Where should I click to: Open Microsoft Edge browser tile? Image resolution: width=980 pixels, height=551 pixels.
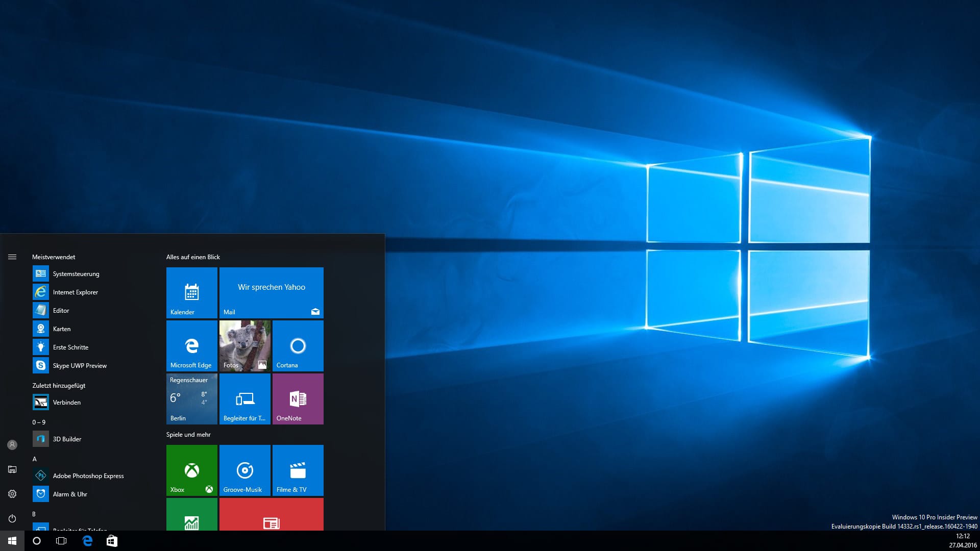point(191,345)
